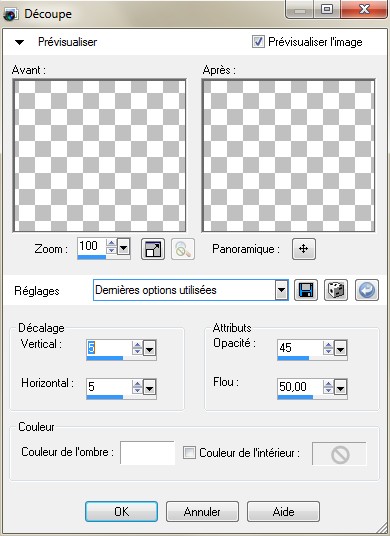
Task: Click the blue bar under Horizontal value
Action: pos(105,397)
